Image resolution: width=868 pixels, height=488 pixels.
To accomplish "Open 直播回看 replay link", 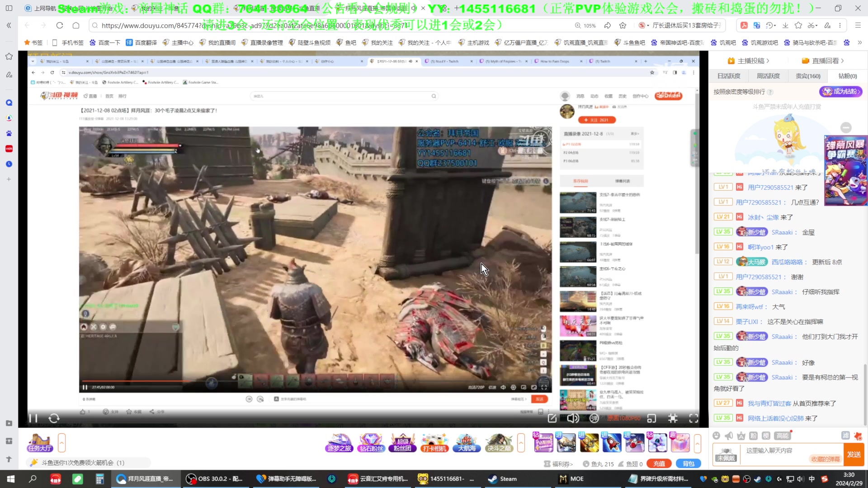I will tap(822, 61).
